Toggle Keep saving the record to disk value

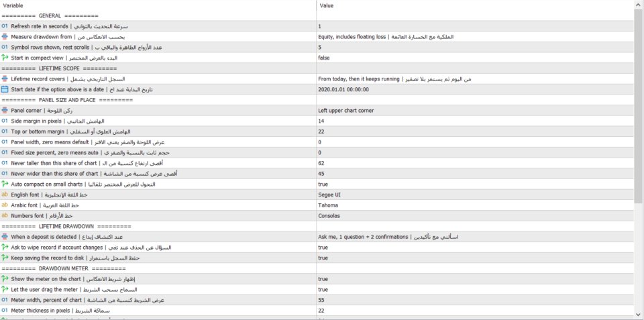[x=475, y=258]
